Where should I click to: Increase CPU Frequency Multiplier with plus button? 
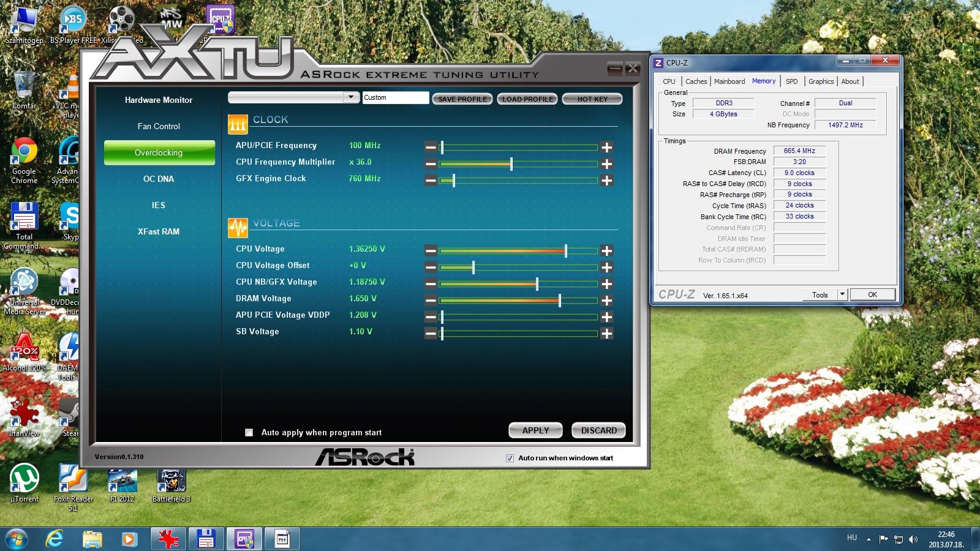pyautogui.click(x=606, y=164)
